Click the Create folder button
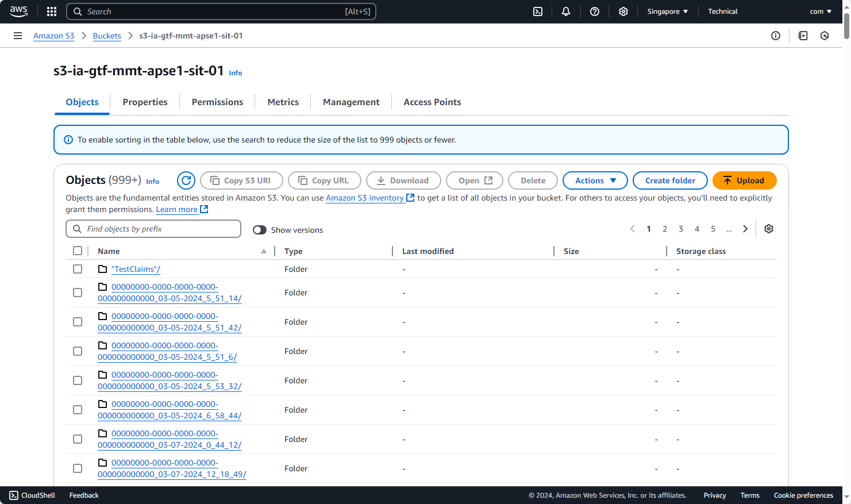 [670, 180]
